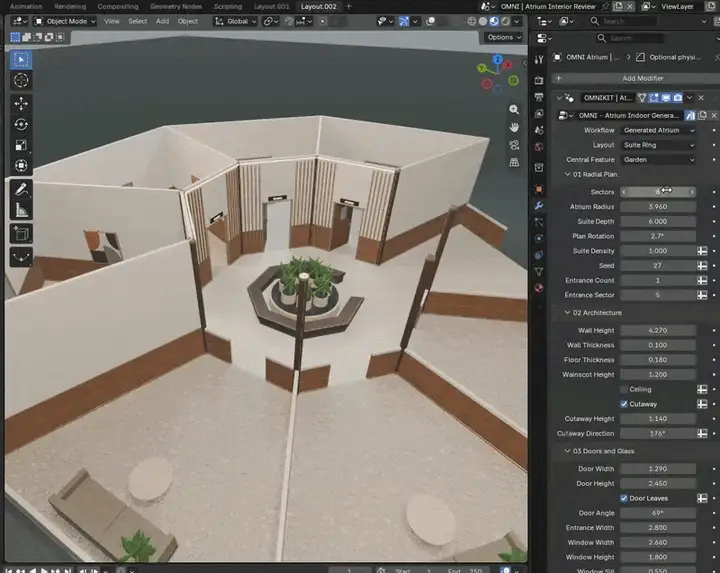Click the viewport zoom magnifier icon
The image size is (720, 573).
coord(514,109)
